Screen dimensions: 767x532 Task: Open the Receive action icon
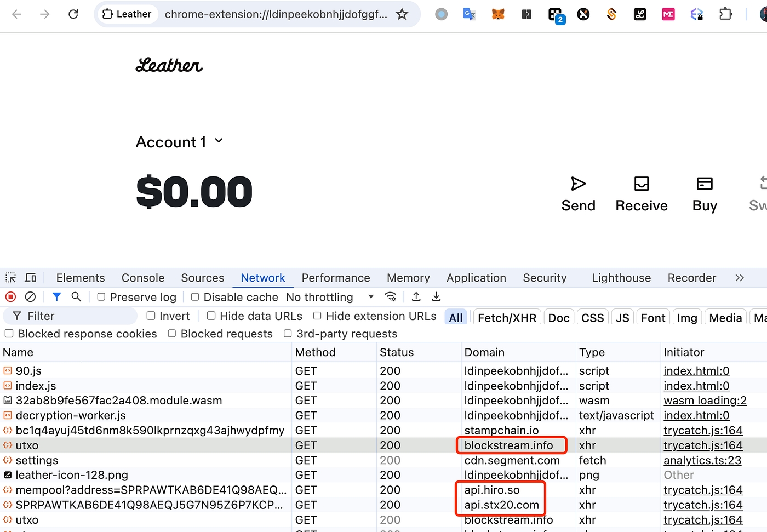641,184
